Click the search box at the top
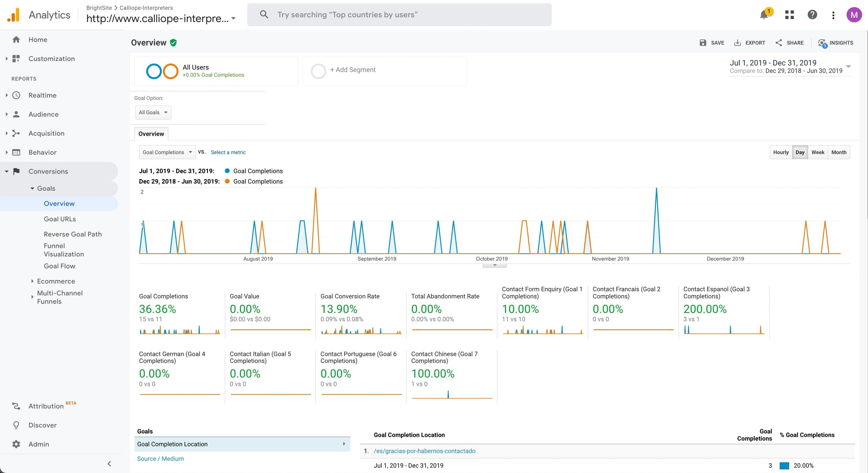This screenshot has width=868, height=473. pos(399,15)
